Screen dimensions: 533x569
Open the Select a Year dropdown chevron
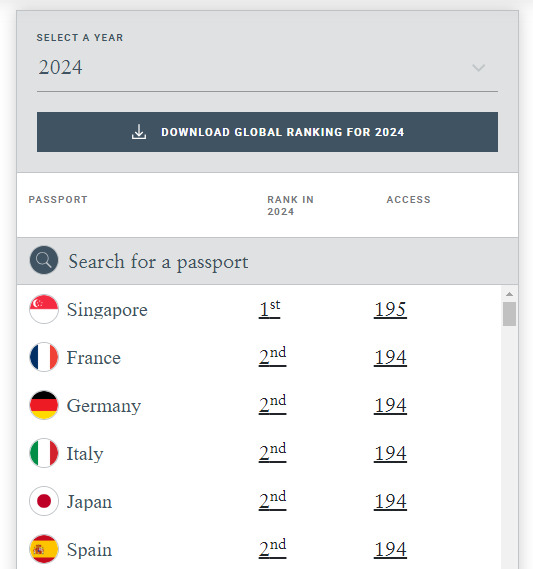tap(479, 68)
